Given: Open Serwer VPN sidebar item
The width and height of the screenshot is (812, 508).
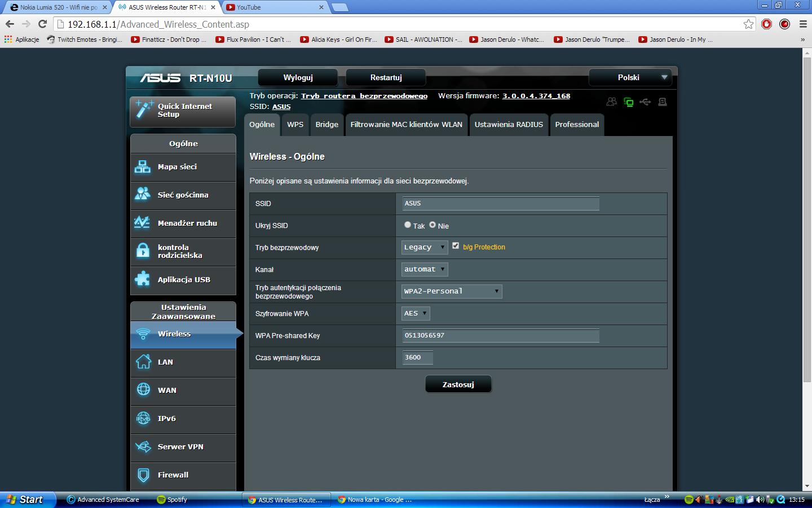Looking at the screenshot, I should (183, 447).
